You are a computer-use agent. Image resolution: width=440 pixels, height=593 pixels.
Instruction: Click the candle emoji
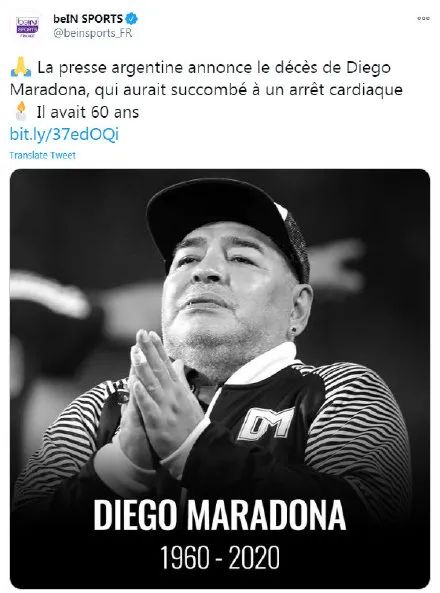(21, 111)
